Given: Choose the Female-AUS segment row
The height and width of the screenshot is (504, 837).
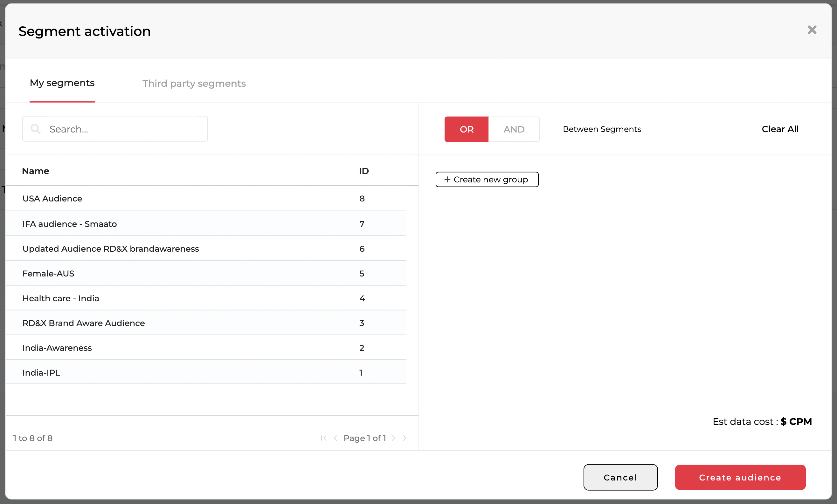Looking at the screenshot, I should pos(48,274).
